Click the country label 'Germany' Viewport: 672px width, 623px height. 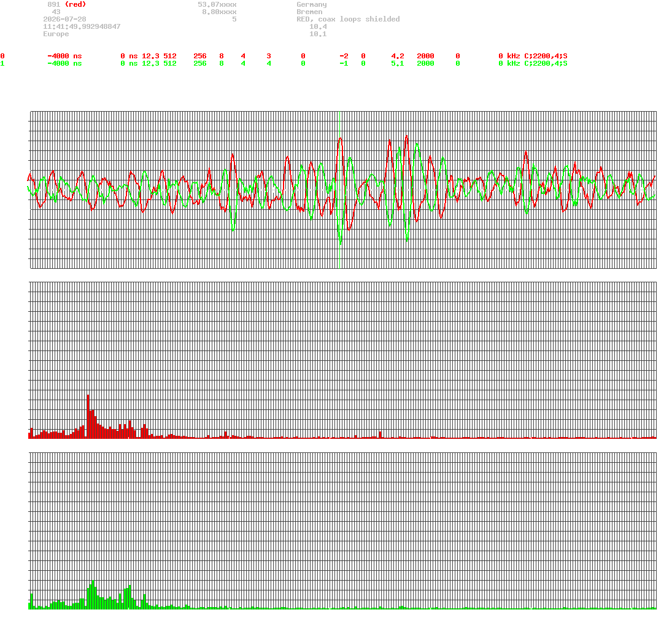click(x=312, y=4)
